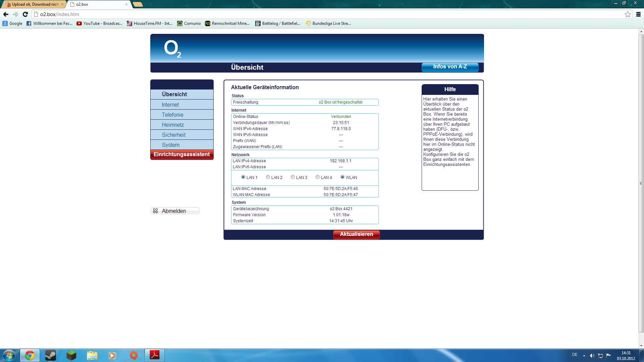The width and height of the screenshot is (644, 362).
Task: Select the LAN 3 radio button
Action: [x=293, y=177]
